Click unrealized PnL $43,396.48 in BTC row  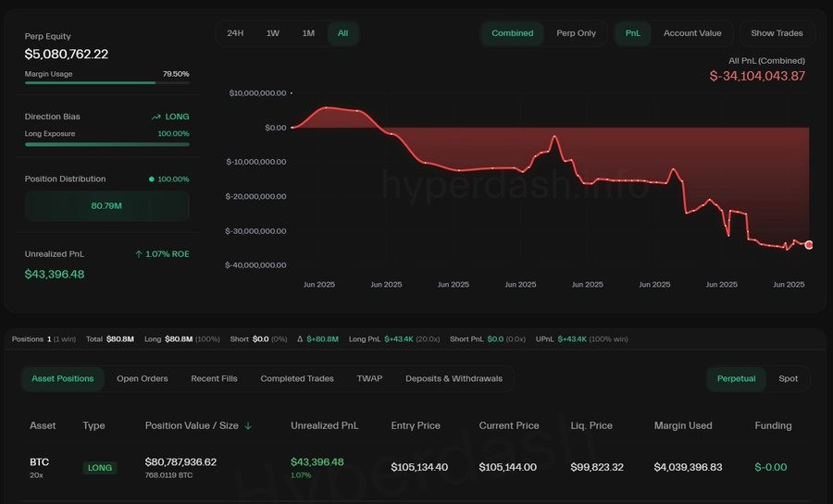317,462
